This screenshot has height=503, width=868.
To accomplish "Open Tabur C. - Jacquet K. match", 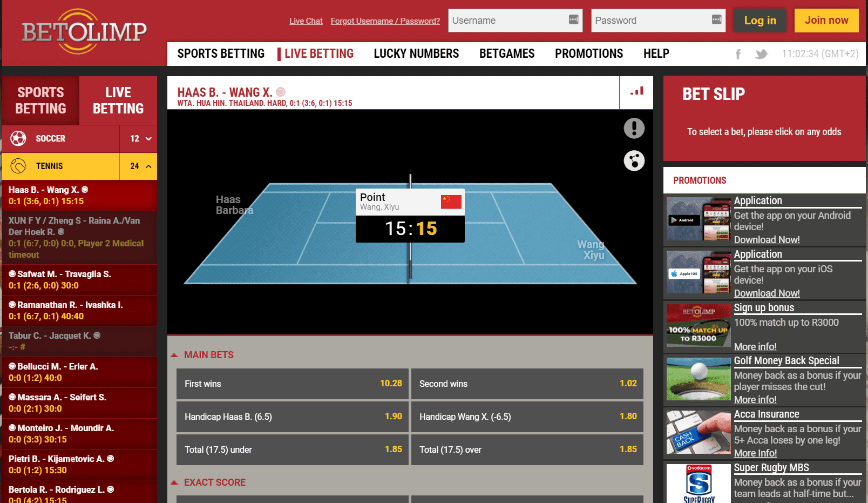I will coord(79,341).
